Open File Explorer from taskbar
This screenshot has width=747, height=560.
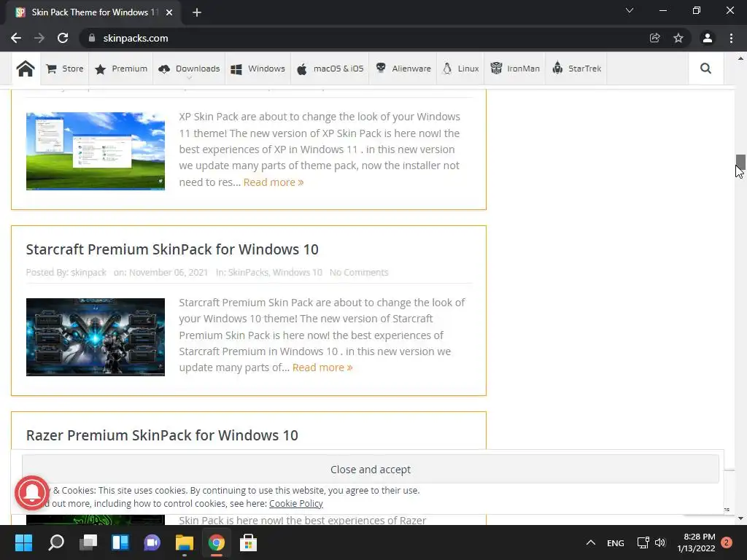pyautogui.click(x=185, y=542)
